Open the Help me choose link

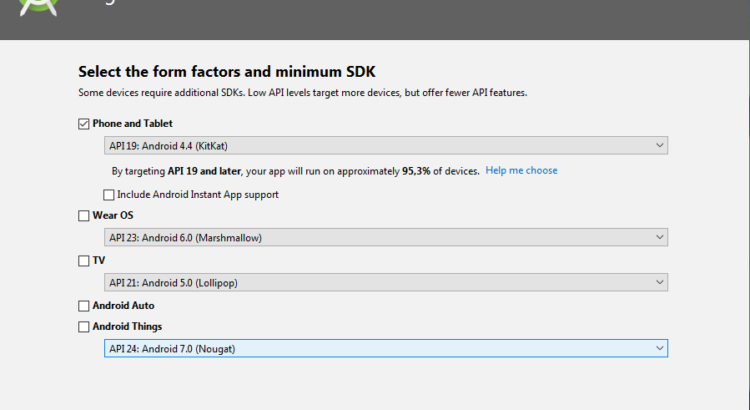pyautogui.click(x=521, y=171)
